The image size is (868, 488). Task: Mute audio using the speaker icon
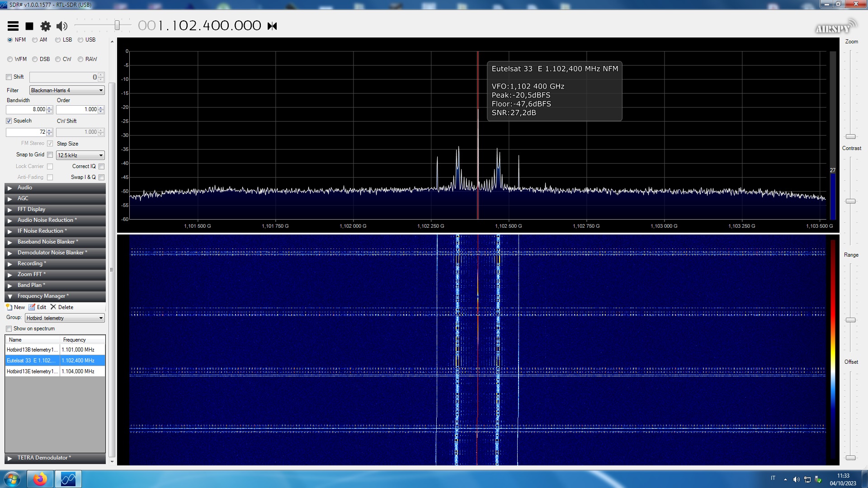62,26
